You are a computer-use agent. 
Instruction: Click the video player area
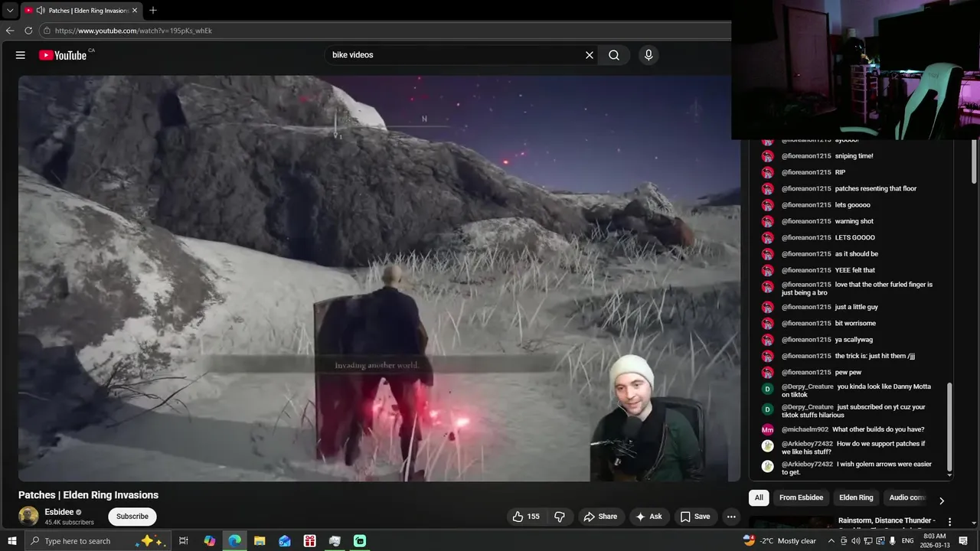pyautogui.click(x=379, y=279)
